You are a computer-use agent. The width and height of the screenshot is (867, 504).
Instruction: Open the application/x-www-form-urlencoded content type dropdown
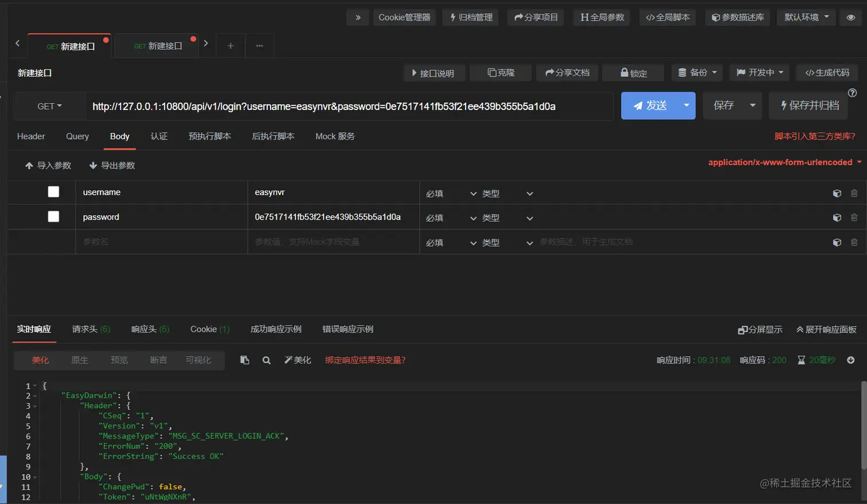(785, 162)
